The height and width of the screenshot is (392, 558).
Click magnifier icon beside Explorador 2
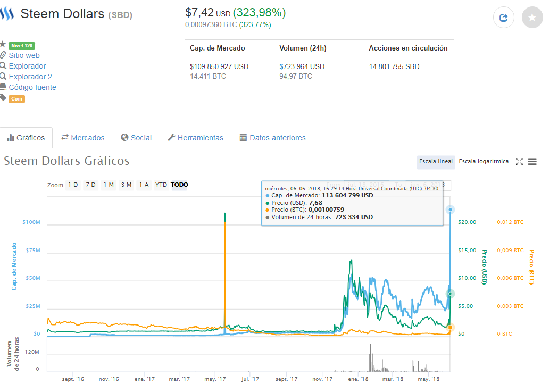pyautogui.click(x=3, y=77)
